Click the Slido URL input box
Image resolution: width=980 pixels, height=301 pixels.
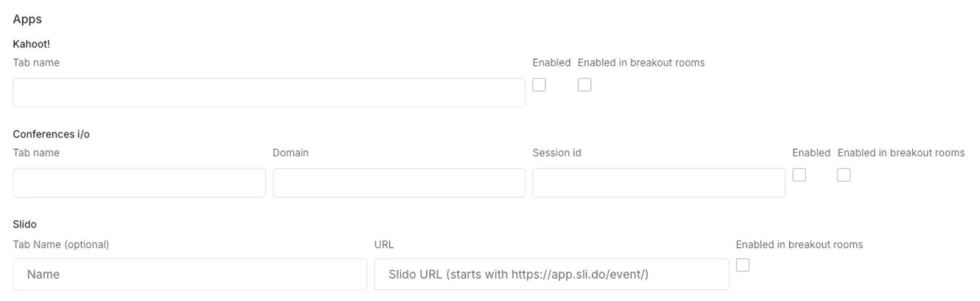tap(551, 274)
